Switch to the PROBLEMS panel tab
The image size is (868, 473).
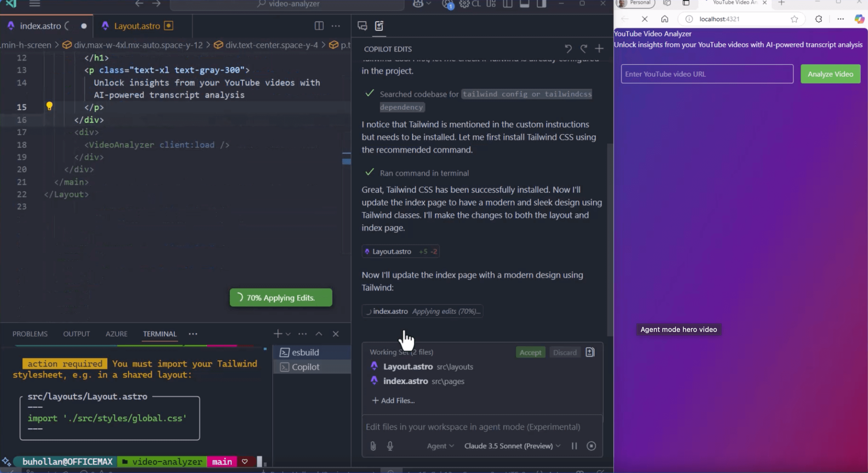click(x=30, y=334)
